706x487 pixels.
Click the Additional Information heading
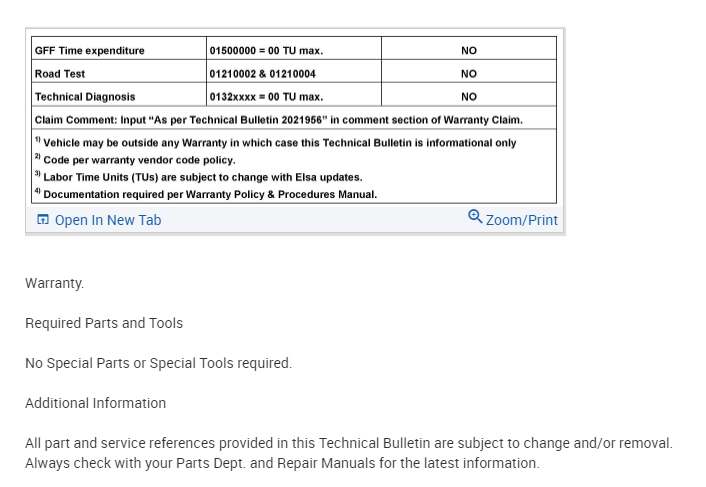pyautogui.click(x=96, y=403)
